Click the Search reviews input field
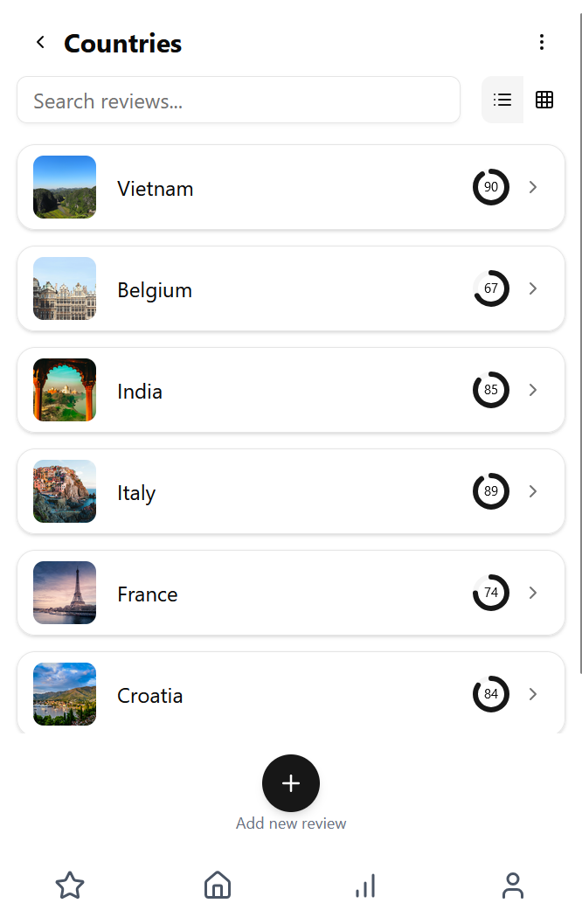Image resolution: width=582 pixels, height=924 pixels. [x=239, y=100]
